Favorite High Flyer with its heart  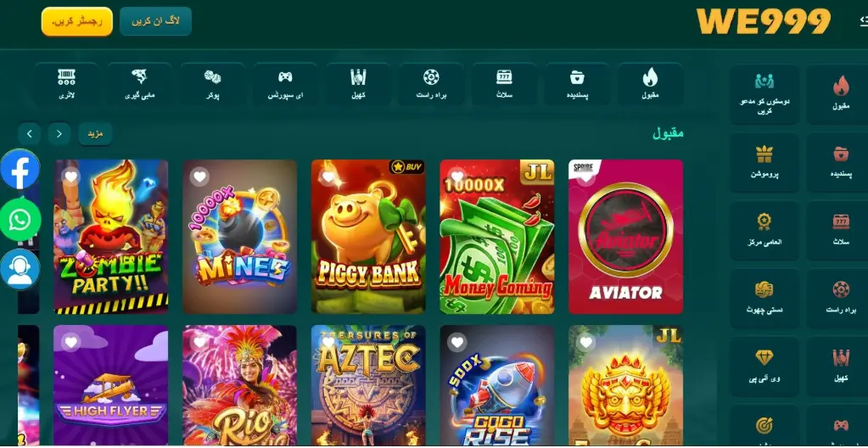click(x=71, y=342)
